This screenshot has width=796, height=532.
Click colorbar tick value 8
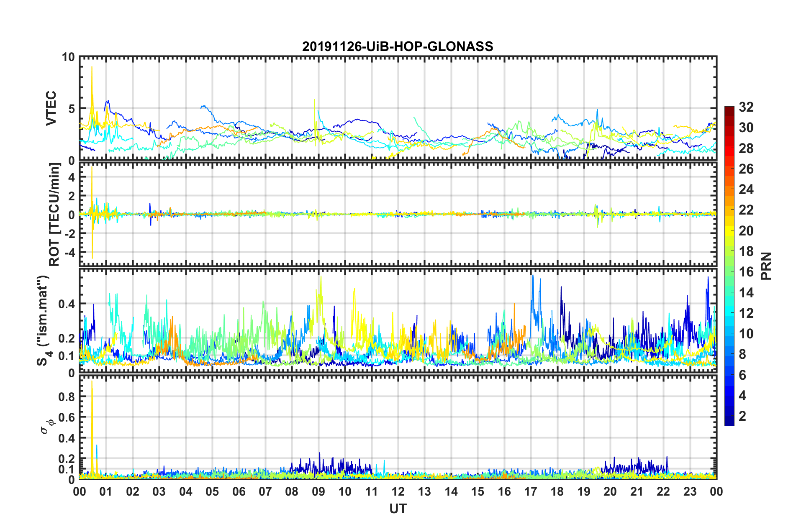[742, 354]
